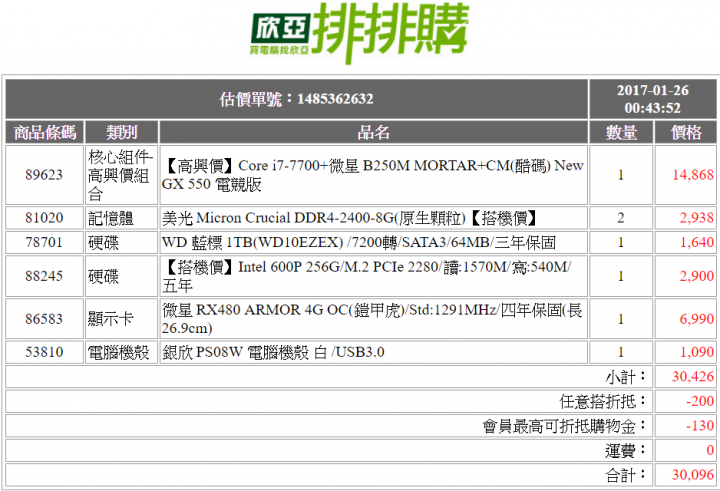
Task: Click the 任意搭折抵 label
Action: (x=603, y=401)
